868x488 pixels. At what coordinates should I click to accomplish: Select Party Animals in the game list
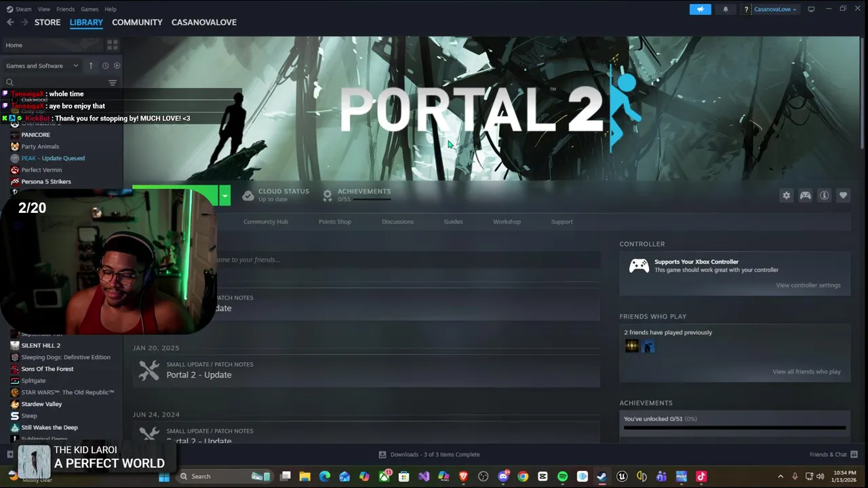point(40,146)
